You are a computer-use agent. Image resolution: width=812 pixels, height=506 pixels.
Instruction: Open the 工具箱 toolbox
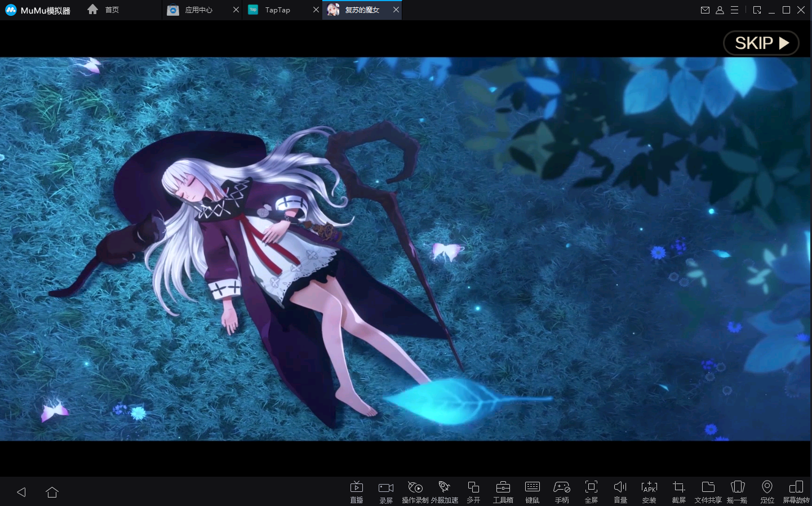pos(503,491)
